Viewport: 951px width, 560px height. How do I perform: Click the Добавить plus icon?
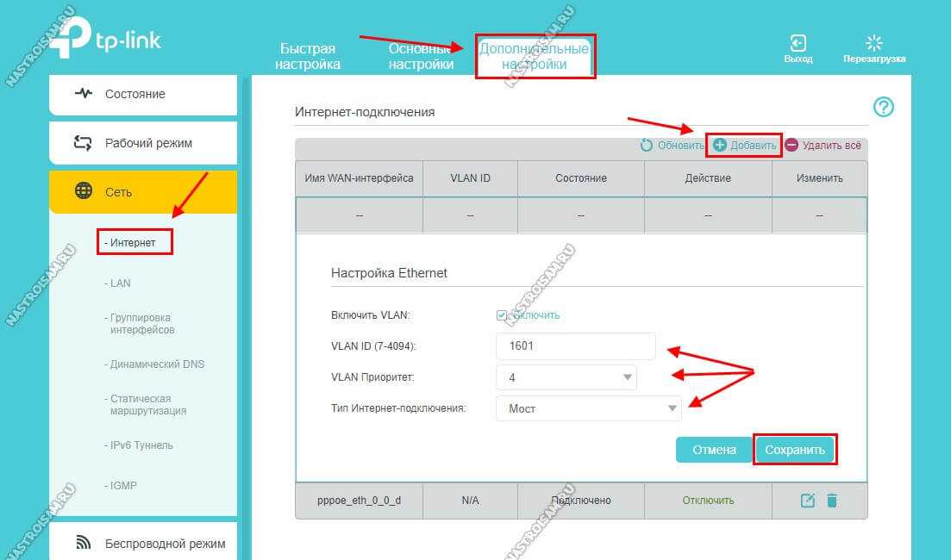click(720, 146)
